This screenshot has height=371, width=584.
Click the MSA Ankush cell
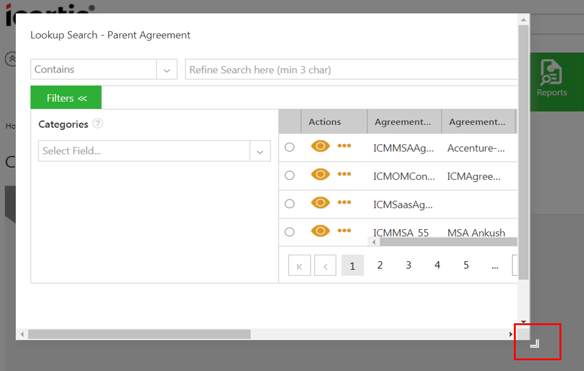click(476, 233)
